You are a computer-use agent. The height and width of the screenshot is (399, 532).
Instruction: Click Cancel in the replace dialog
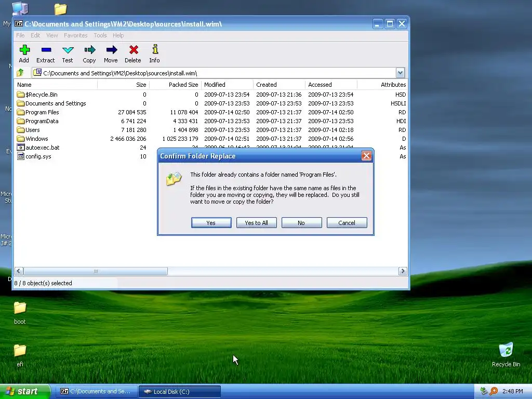coord(347,222)
